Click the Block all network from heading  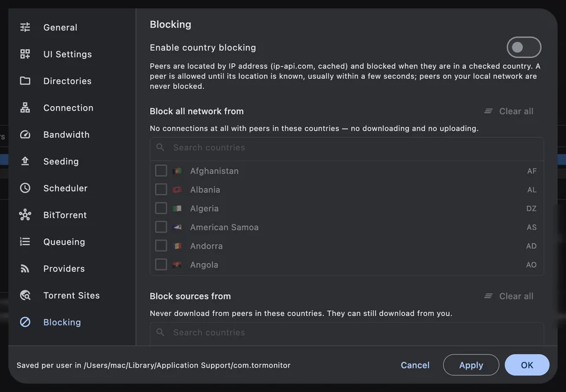(x=197, y=111)
